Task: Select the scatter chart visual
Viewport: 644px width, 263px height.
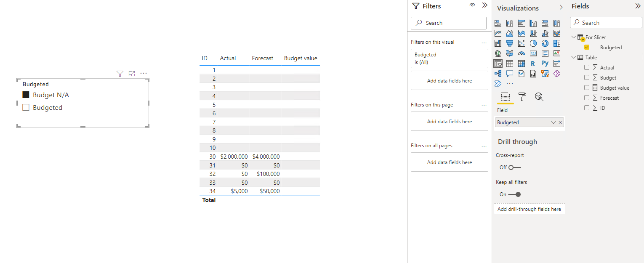Action: click(x=522, y=43)
